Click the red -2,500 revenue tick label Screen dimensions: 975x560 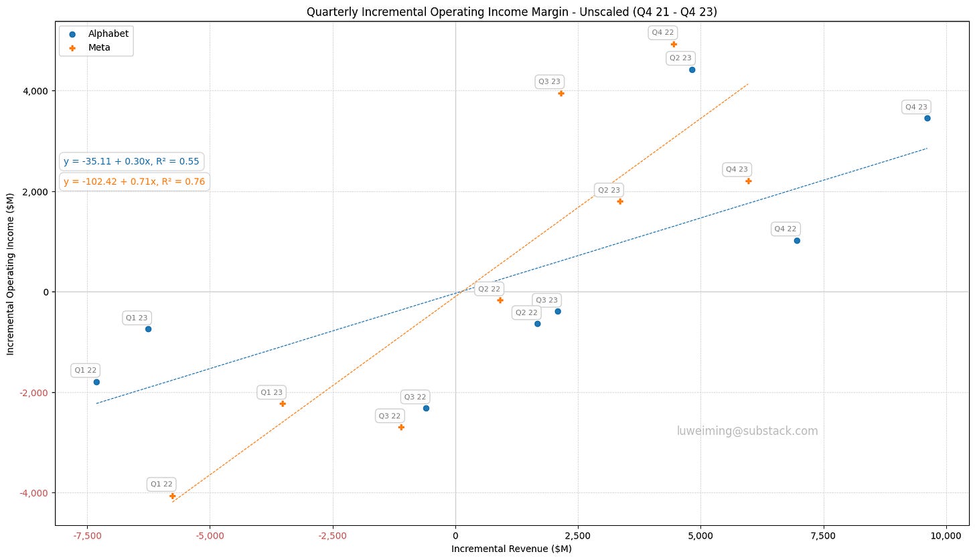coord(332,536)
